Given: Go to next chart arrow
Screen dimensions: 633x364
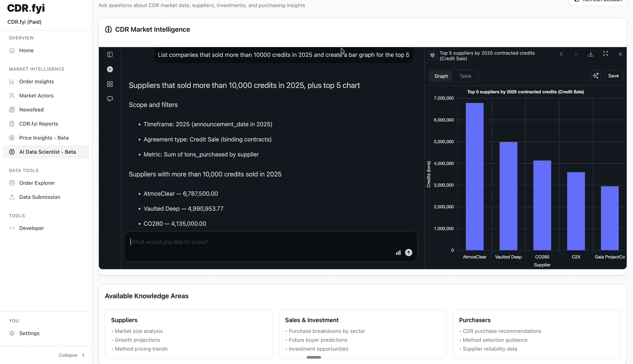Looking at the screenshot, I should pos(576,54).
